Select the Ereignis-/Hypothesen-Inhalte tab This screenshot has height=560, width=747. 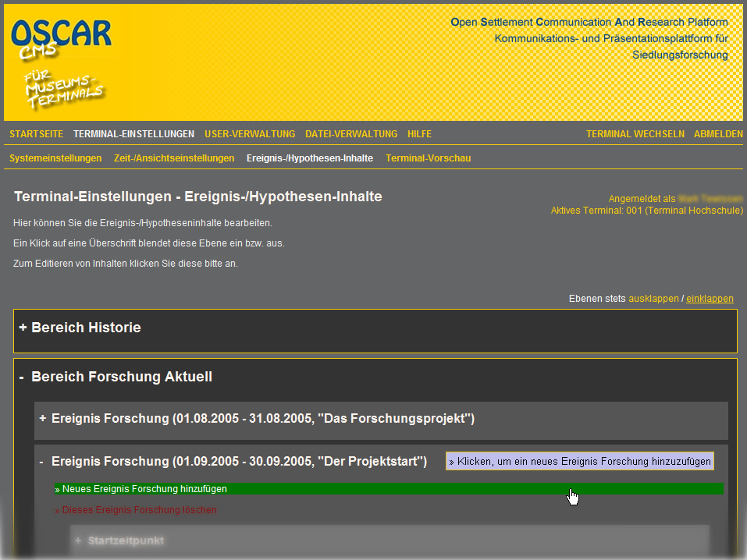[x=309, y=158]
